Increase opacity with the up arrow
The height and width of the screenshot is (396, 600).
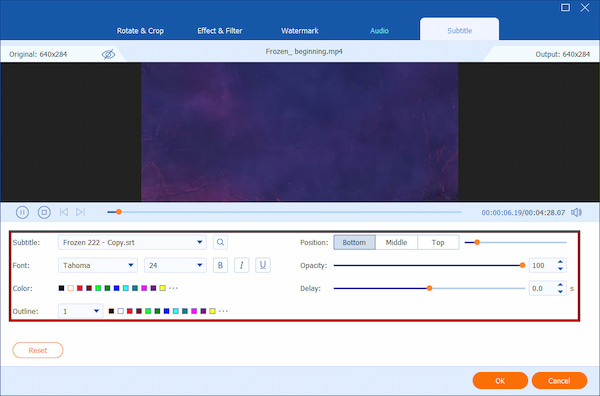[x=560, y=262]
